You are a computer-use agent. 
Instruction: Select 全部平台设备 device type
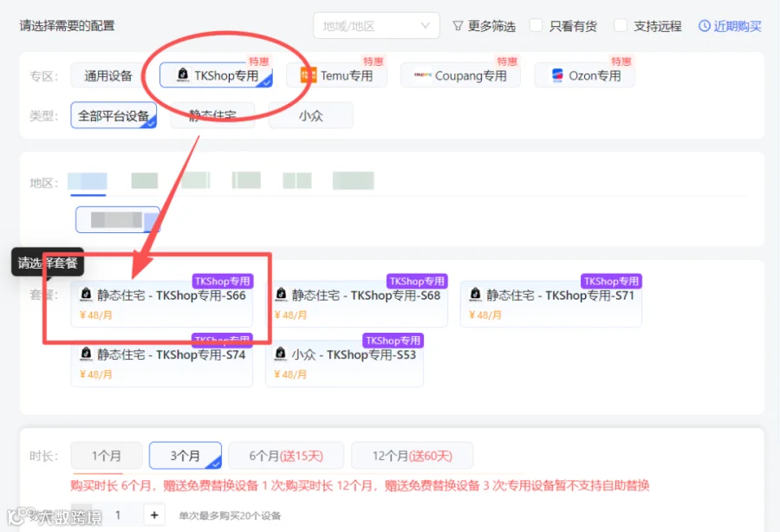tap(114, 115)
